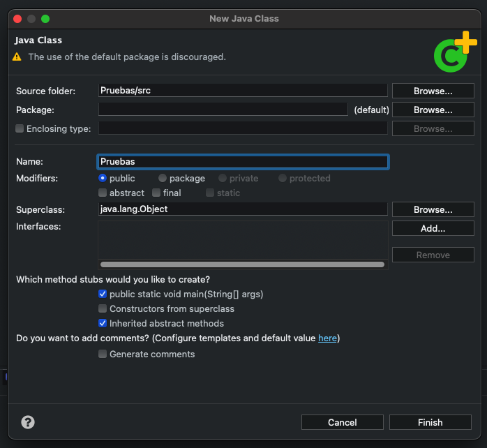Click the yellow warning triangle icon
Screen dimensions: 487x448
[x=17, y=57]
